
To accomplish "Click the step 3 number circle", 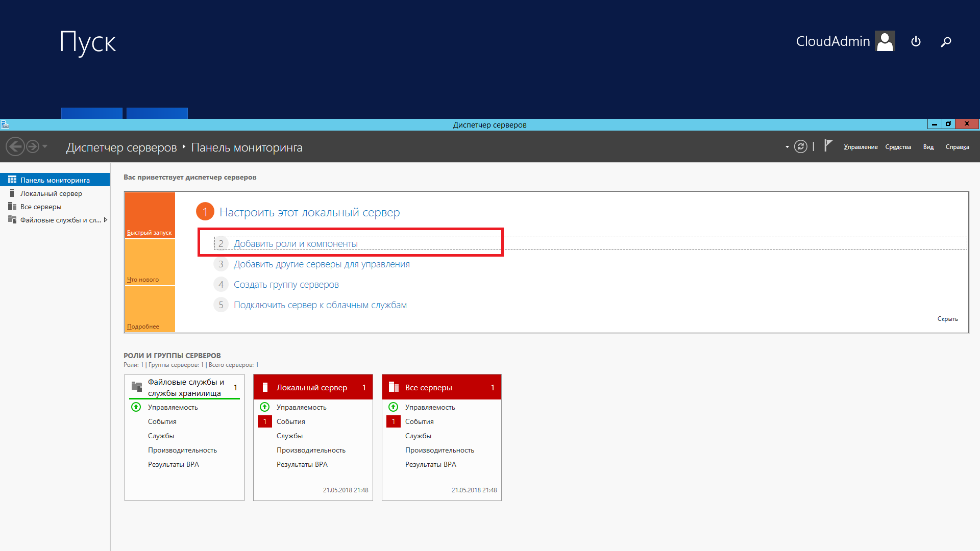I will [x=220, y=264].
